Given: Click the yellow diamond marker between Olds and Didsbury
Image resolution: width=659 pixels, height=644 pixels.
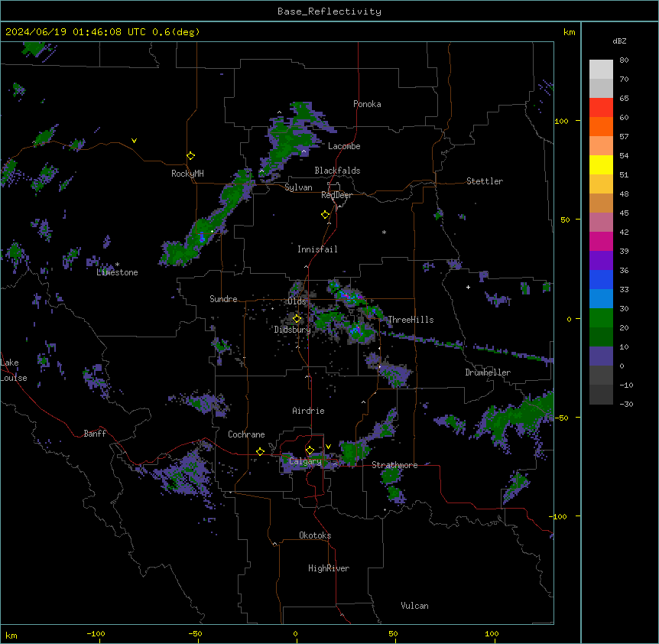Looking at the screenshot, I should 297,319.
